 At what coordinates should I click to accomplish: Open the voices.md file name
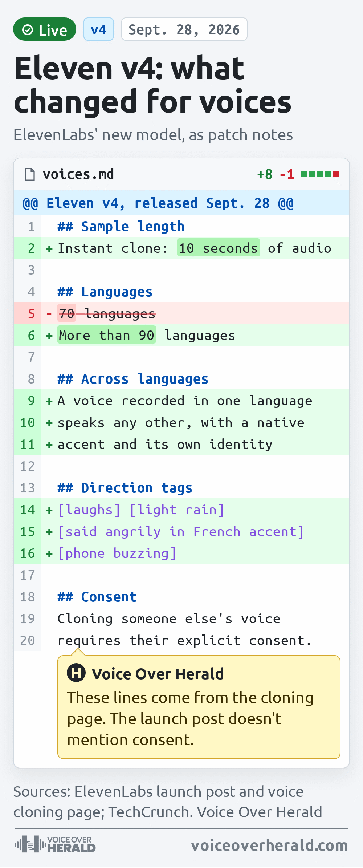[x=78, y=174]
